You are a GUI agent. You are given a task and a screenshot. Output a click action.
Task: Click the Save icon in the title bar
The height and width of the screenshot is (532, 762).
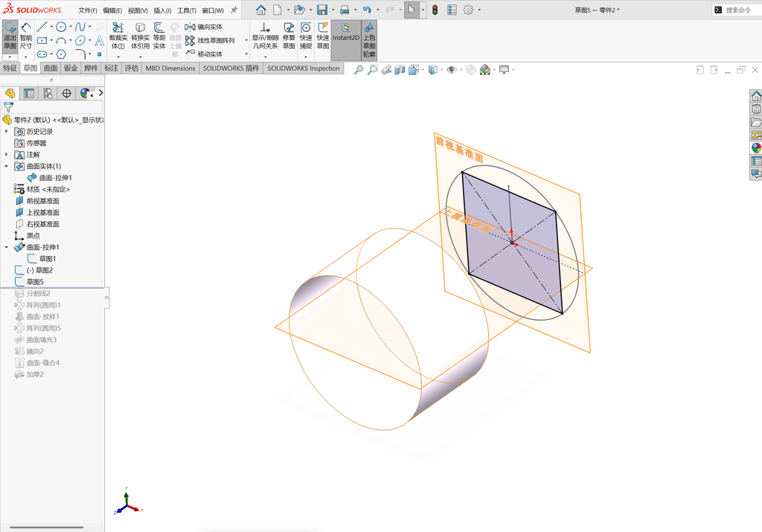(x=321, y=10)
